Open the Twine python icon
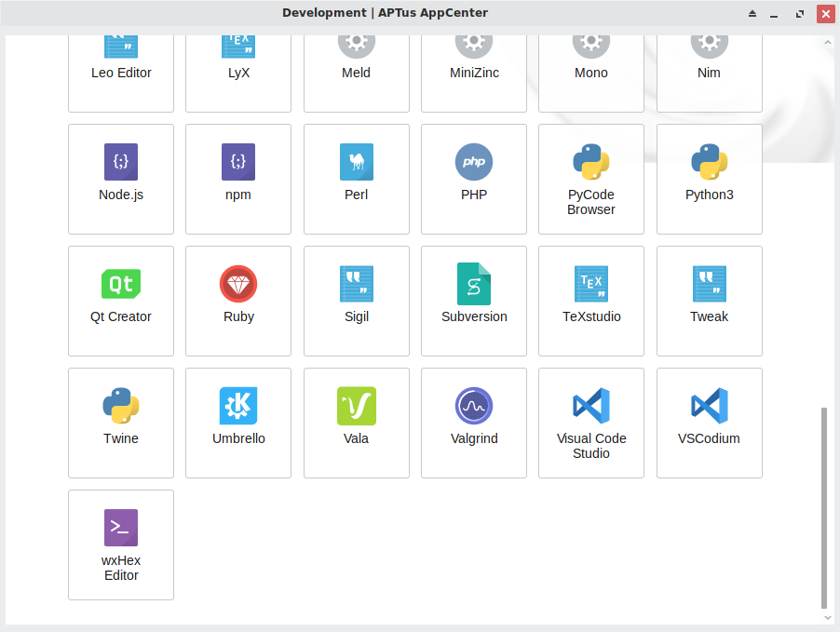 click(x=120, y=406)
